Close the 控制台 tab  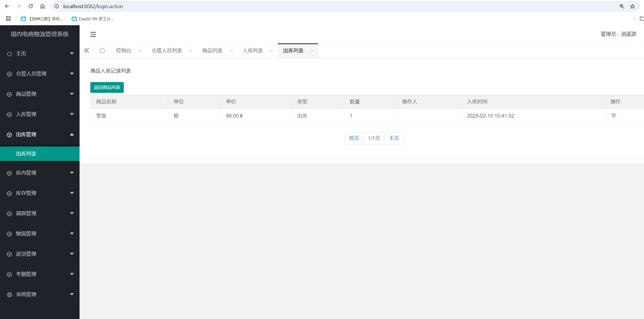[140, 51]
